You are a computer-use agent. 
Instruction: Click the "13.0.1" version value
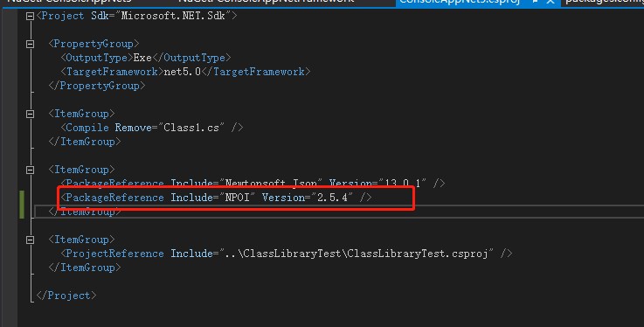402,184
